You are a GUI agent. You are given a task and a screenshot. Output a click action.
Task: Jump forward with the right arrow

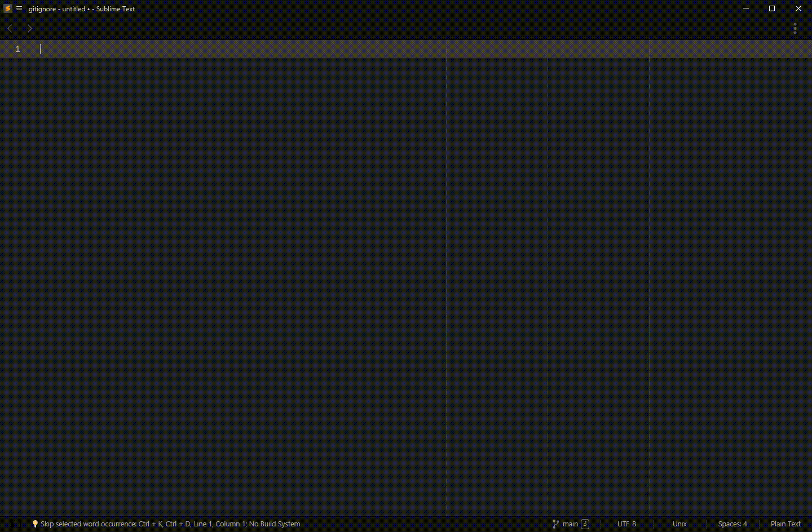tap(30, 28)
